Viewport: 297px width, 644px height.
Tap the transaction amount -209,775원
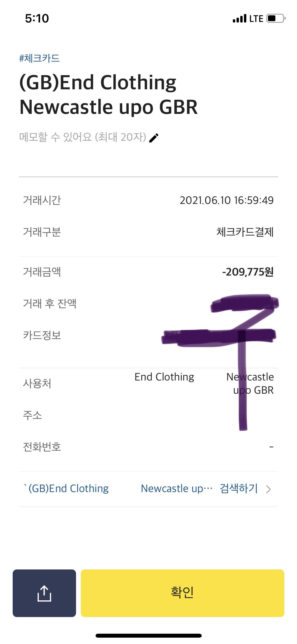(x=248, y=272)
